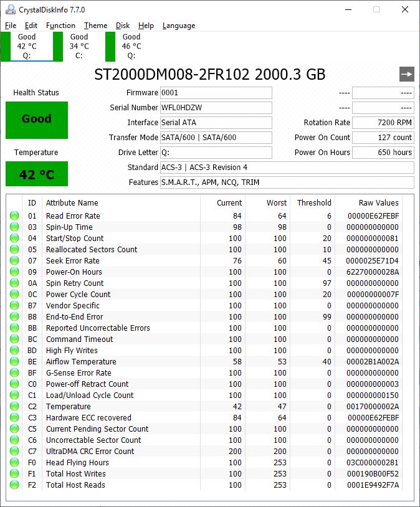Click status orb for Reported Uncorrectable Errors
Viewport: 420px width, 507px height.
[x=14, y=328]
